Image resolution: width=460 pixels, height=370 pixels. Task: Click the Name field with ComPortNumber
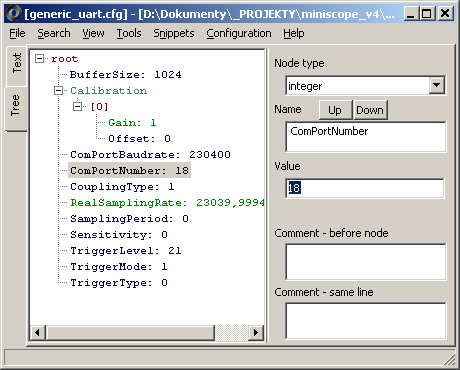point(366,137)
